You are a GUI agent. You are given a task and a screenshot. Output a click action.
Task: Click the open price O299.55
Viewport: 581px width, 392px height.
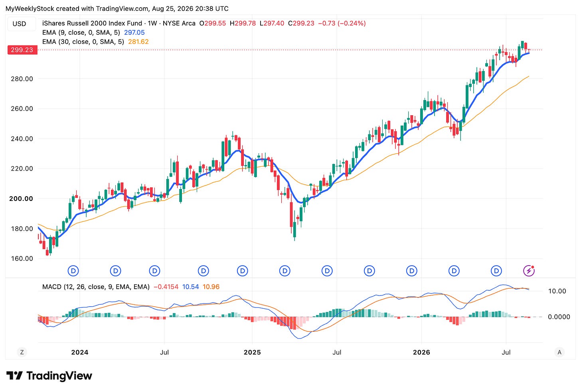(x=213, y=23)
